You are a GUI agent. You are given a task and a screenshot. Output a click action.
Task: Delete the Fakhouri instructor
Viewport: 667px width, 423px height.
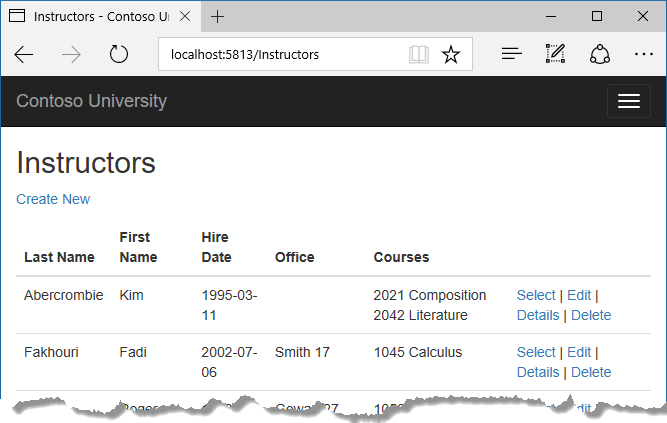591,372
